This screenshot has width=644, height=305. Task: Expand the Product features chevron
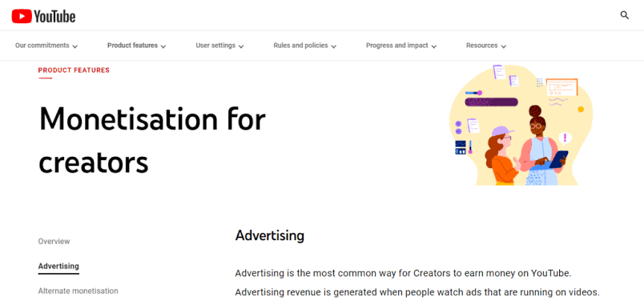click(x=163, y=46)
